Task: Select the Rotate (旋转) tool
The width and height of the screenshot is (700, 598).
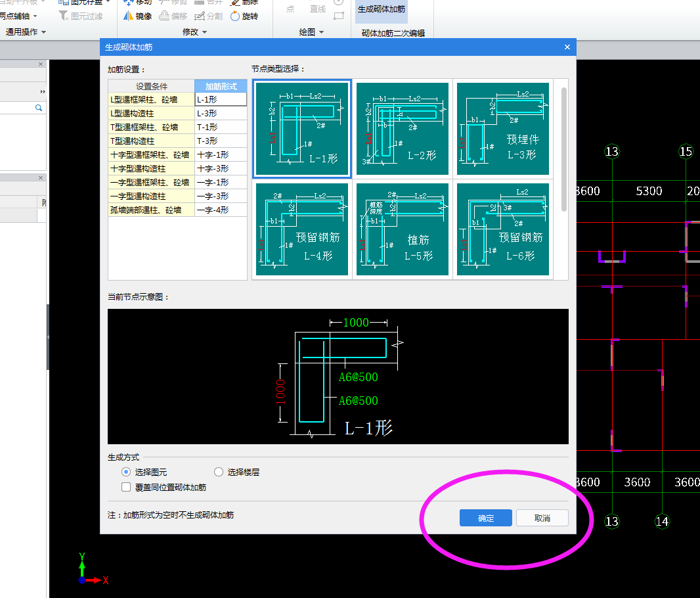Action: click(244, 16)
